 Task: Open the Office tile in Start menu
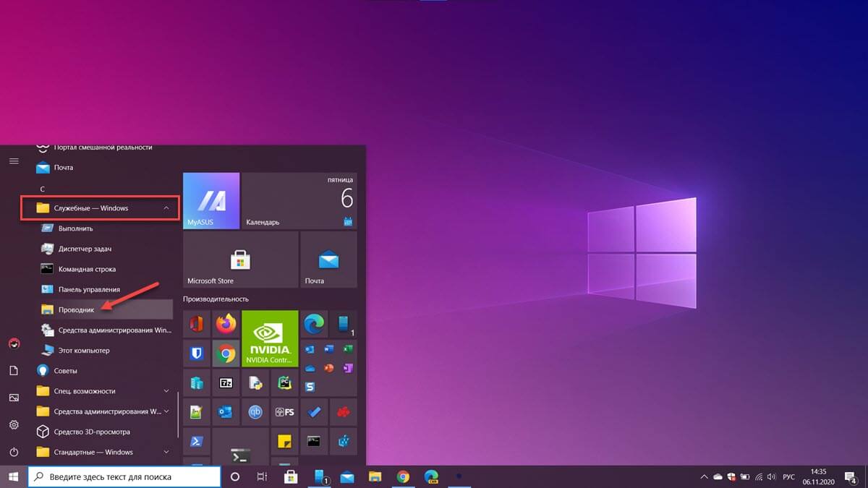pos(197,325)
